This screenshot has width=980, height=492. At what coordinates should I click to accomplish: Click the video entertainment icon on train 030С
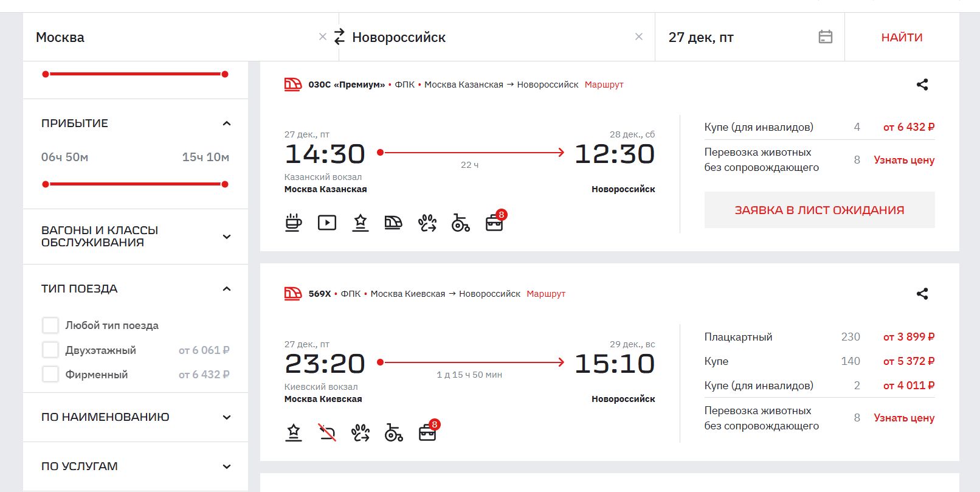coord(327,223)
